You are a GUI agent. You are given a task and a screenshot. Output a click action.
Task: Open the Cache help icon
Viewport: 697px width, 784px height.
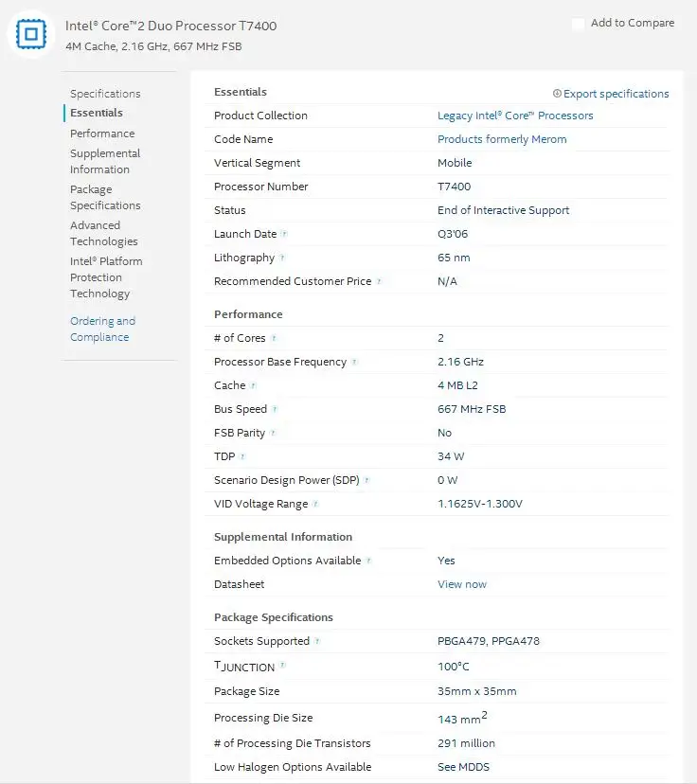click(254, 385)
